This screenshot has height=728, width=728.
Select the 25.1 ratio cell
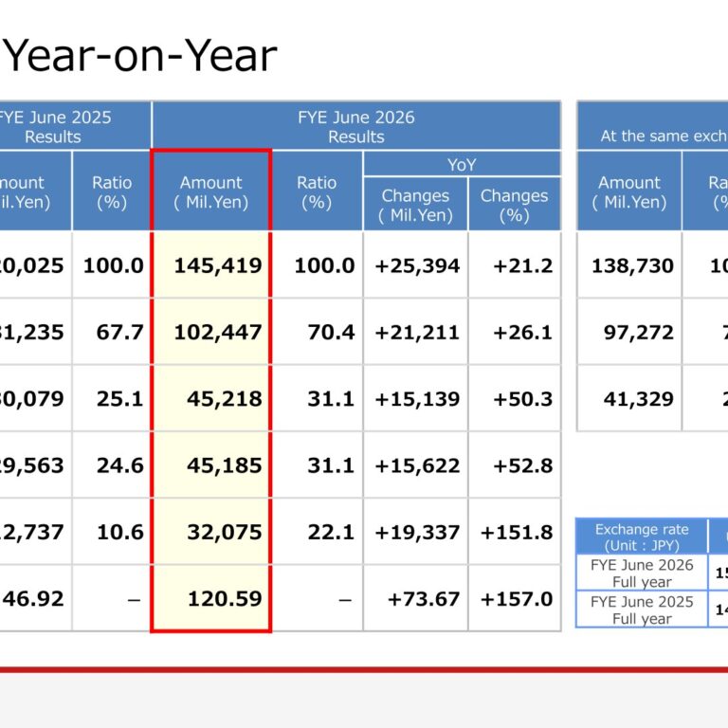point(112,398)
